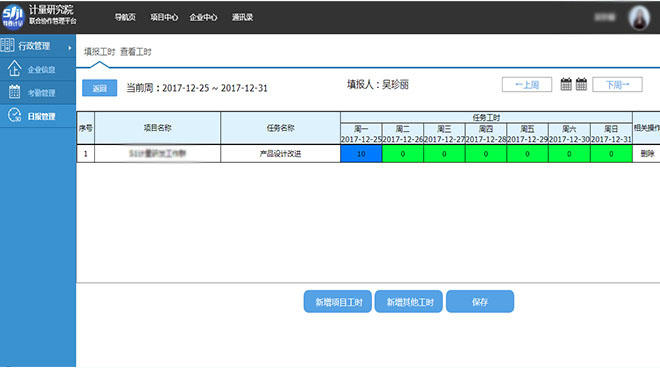Image resolution: width=660 pixels, height=368 pixels.
Task: Click the green 周六 2017-12-30 hours cell
Action: [570, 154]
